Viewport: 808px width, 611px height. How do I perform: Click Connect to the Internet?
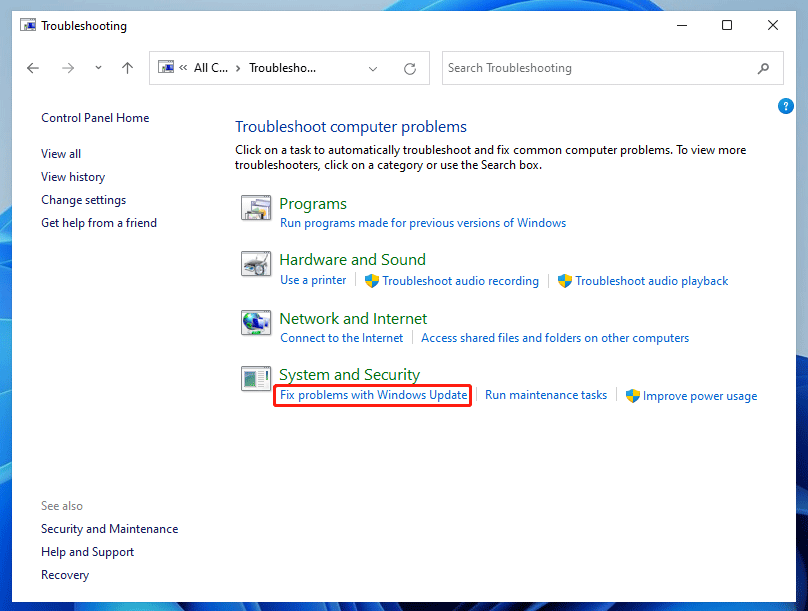(x=342, y=338)
